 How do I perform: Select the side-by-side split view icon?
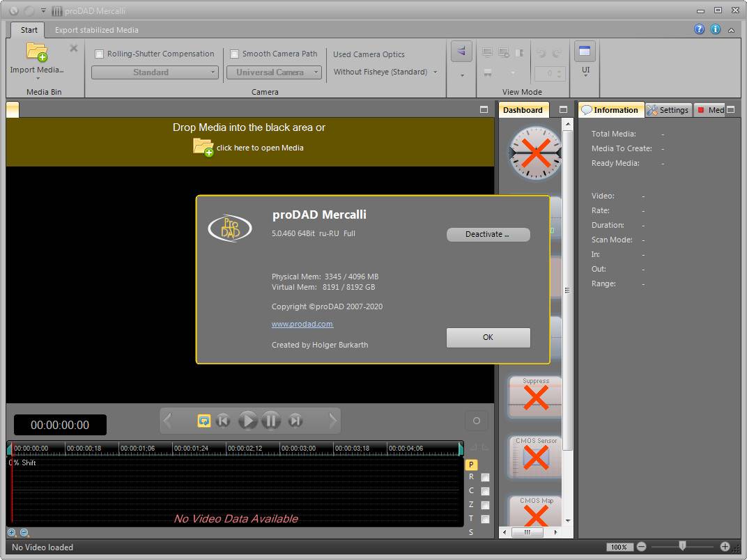(x=519, y=53)
